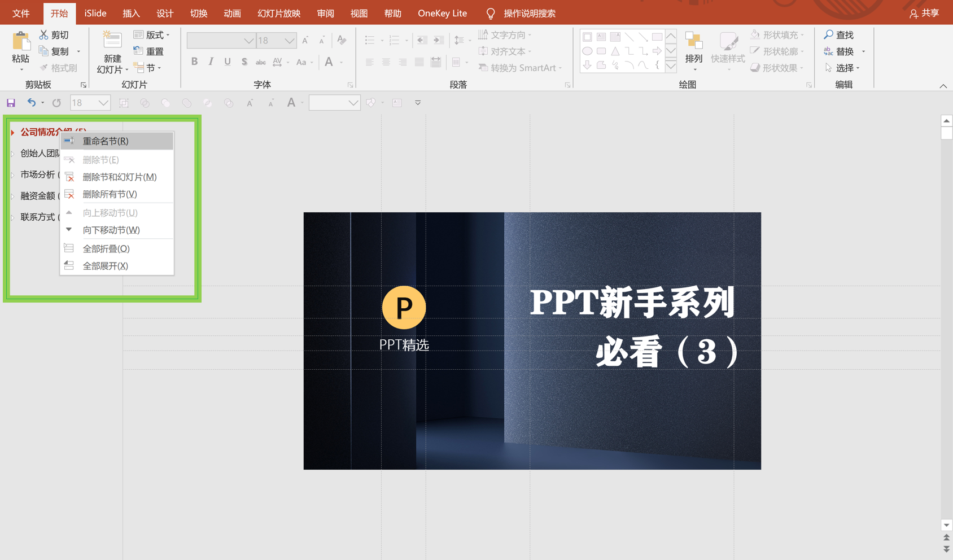Open the 设计 ribbon tab
The height and width of the screenshot is (560, 953).
tap(165, 14)
